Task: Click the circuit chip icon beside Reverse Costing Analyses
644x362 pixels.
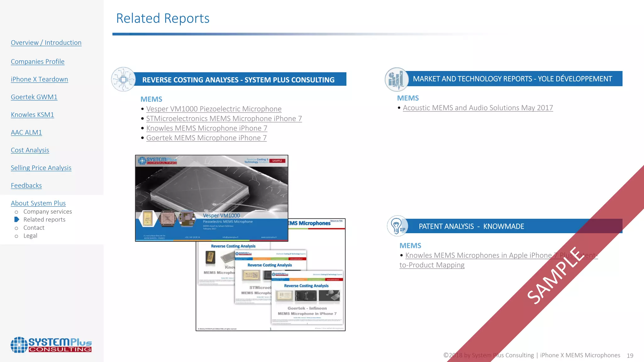Action: pyautogui.click(x=124, y=79)
